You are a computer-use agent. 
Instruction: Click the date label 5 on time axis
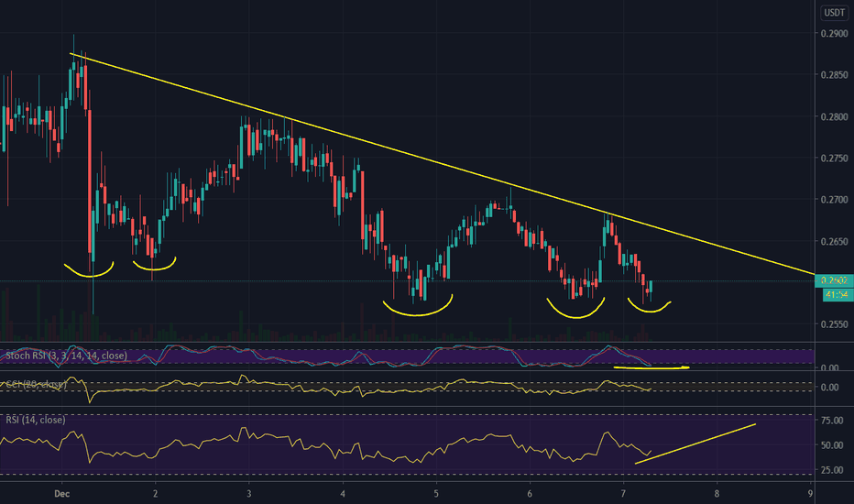[x=436, y=494]
